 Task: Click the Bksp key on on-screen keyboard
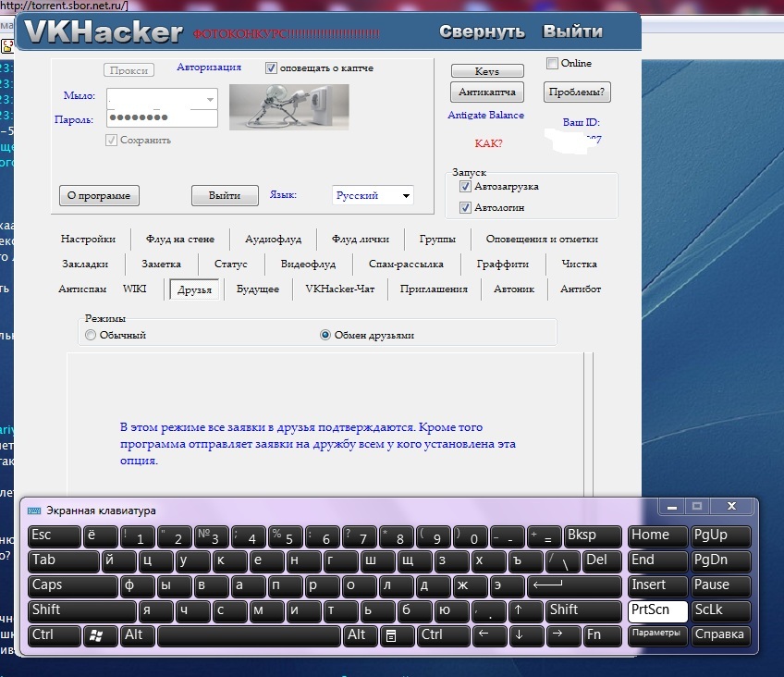tap(593, 536)
